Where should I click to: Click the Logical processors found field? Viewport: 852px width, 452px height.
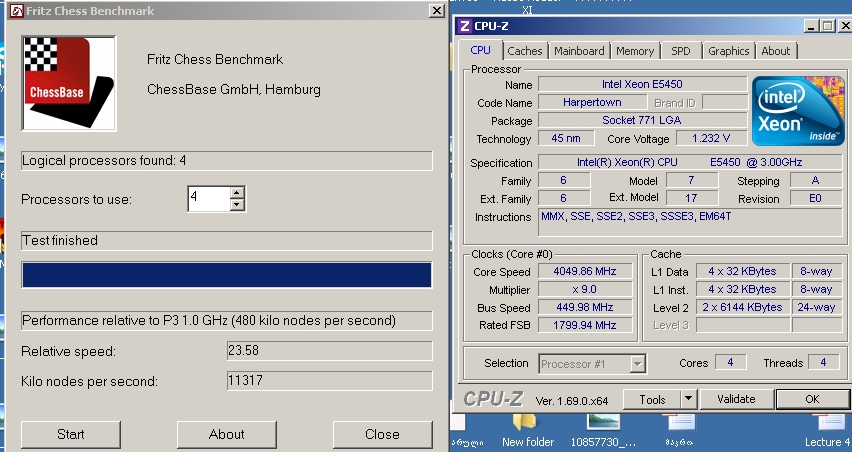coord(227,161)
